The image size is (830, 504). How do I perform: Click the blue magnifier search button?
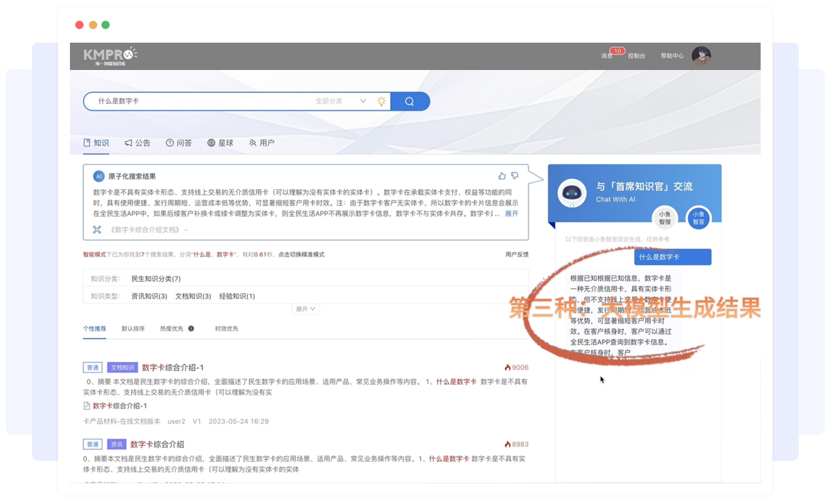(x=410, y=101)
